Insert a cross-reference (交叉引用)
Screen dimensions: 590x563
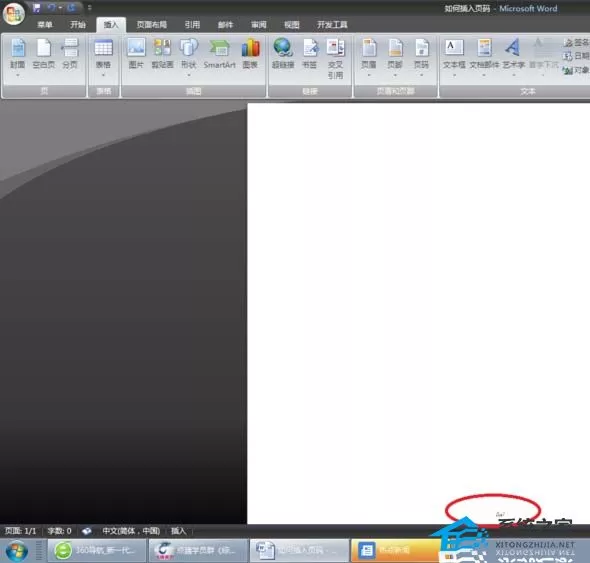335,59
